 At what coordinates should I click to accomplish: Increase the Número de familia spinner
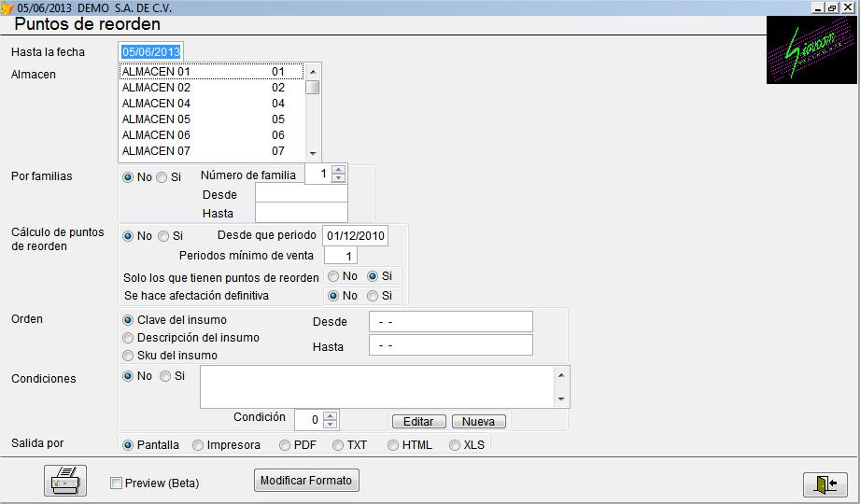point(338,170)
